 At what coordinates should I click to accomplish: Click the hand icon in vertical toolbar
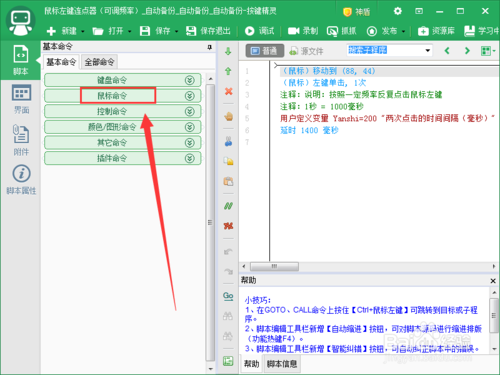pos(228,116)
